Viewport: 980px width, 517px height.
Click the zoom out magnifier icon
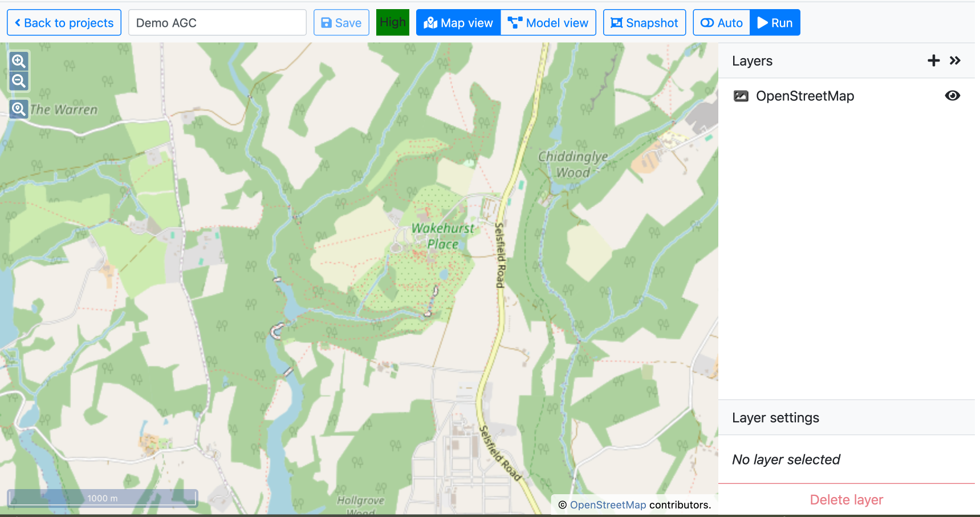pos(19,81)
